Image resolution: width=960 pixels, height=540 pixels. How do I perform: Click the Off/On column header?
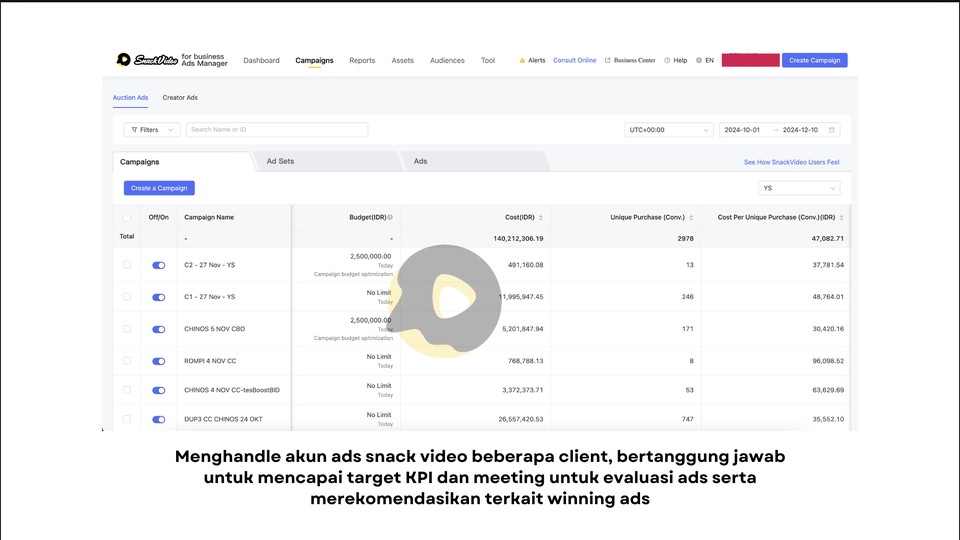pos(159,217)
